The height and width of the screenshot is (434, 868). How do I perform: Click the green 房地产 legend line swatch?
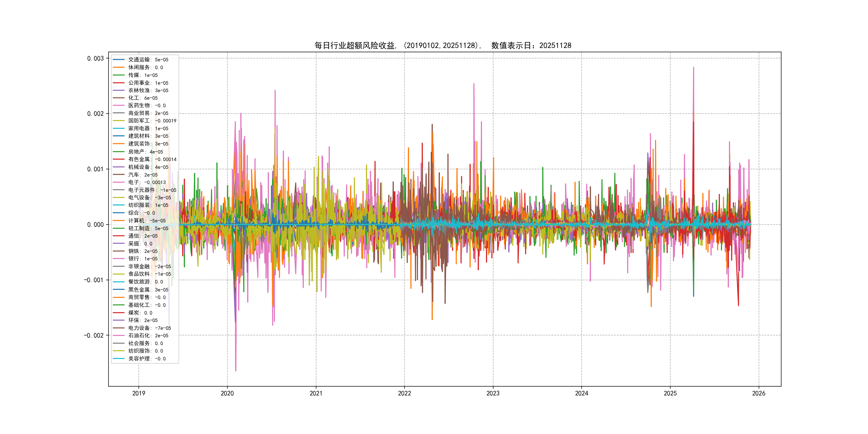(119, 152)
